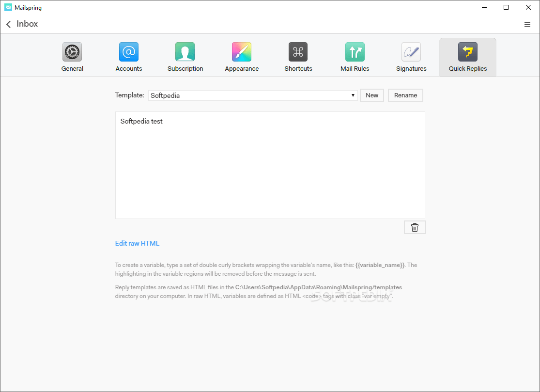Open Appearance preferences paintbrush icon
The width and height of the screenshot is (540, 392).
tap(241, 52)
